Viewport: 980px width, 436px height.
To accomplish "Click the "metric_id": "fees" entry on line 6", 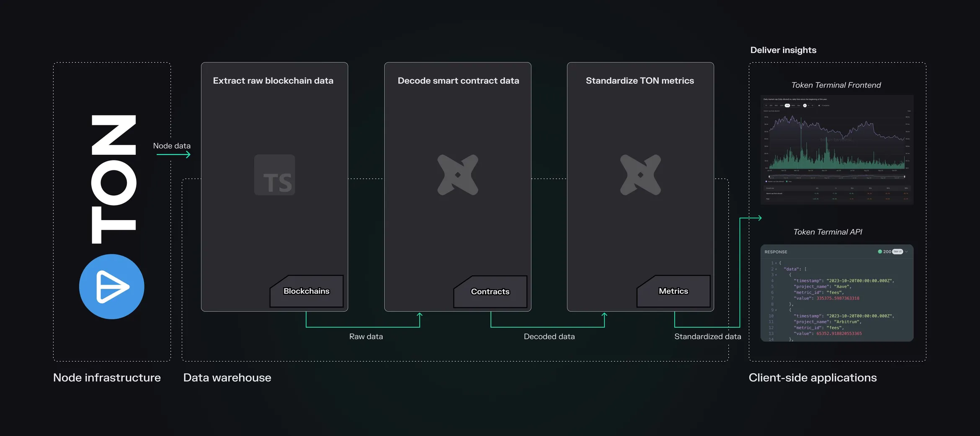I will coord(819,292).
